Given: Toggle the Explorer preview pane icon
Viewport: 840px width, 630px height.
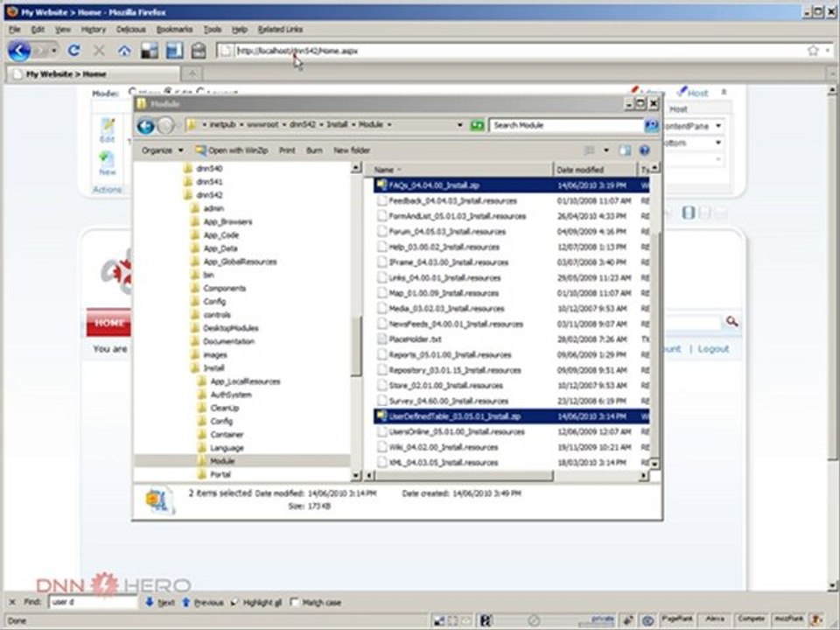Looking at the screenshot, I should click(x=625, y=150).
